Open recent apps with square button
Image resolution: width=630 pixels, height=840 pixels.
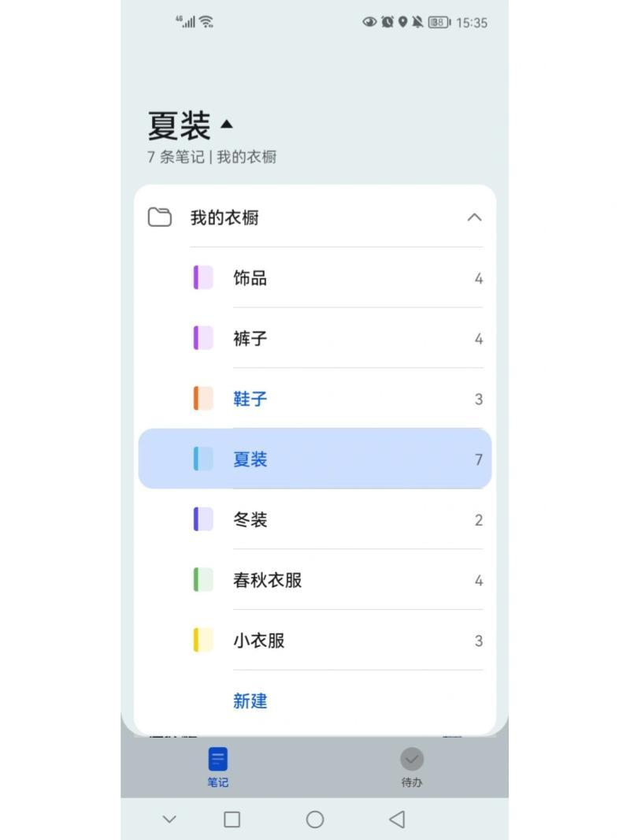click(232, 820)
